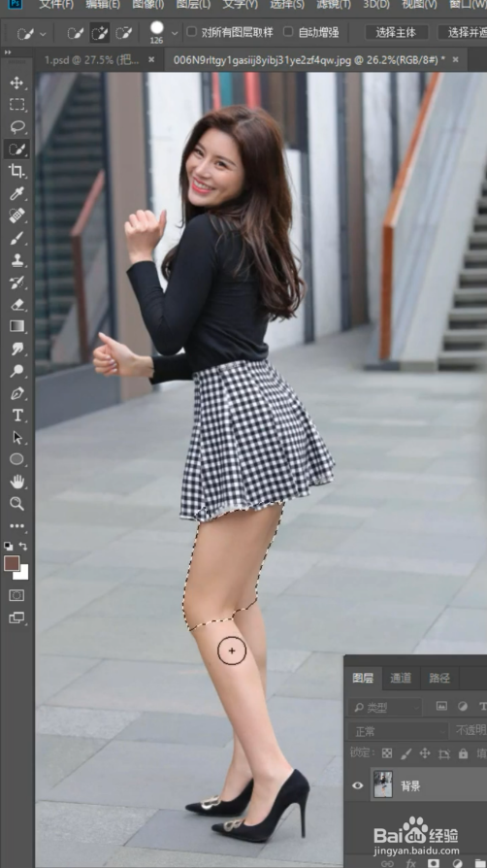Select the Eyedropper tool
The height and width of the screenshot is (868, 487).
[17, 193]
